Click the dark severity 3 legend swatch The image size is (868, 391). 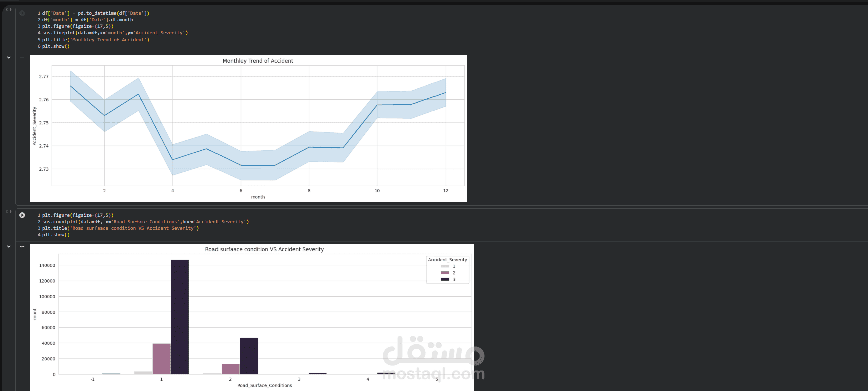pyautogui.click(x=445, y=279)
